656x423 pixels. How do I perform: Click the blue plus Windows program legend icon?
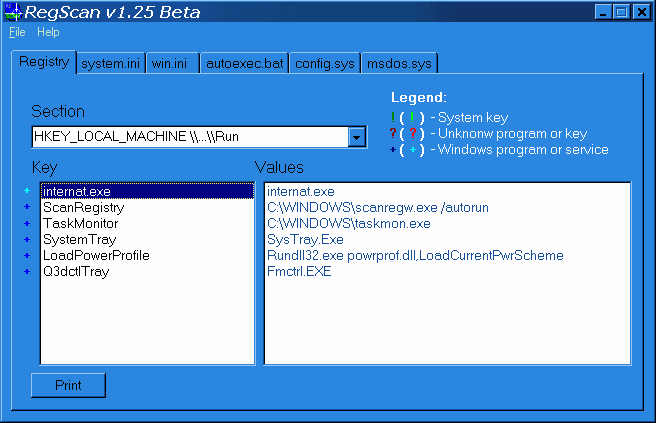[392, 150]
